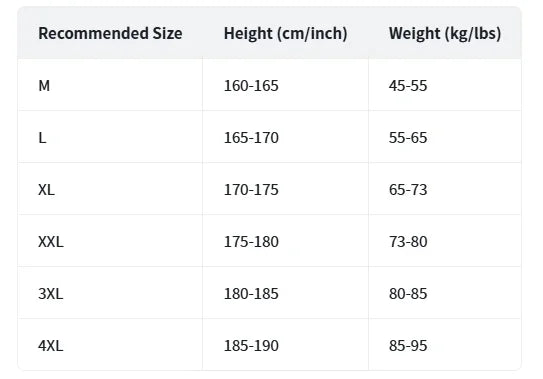Click the 165-170 height value
The width and height of the screenshot is (543, 379).
point(251,138)
